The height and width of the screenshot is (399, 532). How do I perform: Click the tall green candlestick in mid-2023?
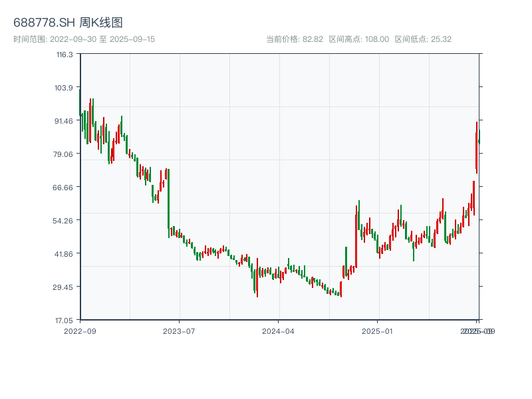pyautogui.click(x=168, y=199)
